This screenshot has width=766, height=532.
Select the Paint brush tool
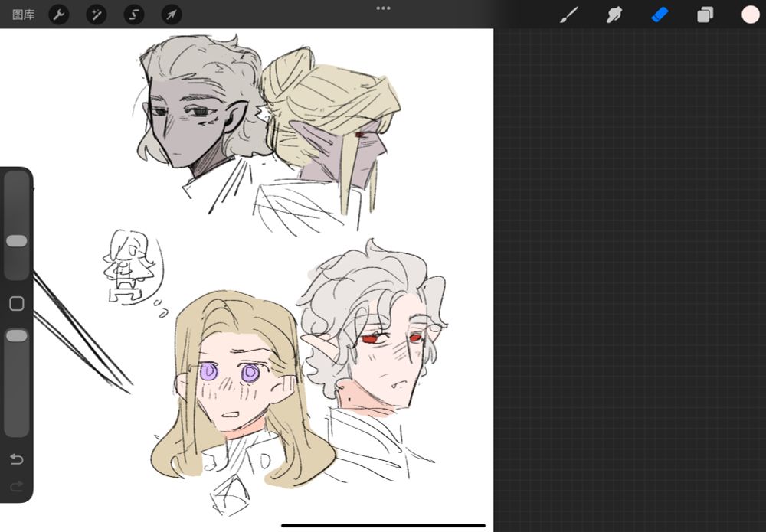[568, 15]
